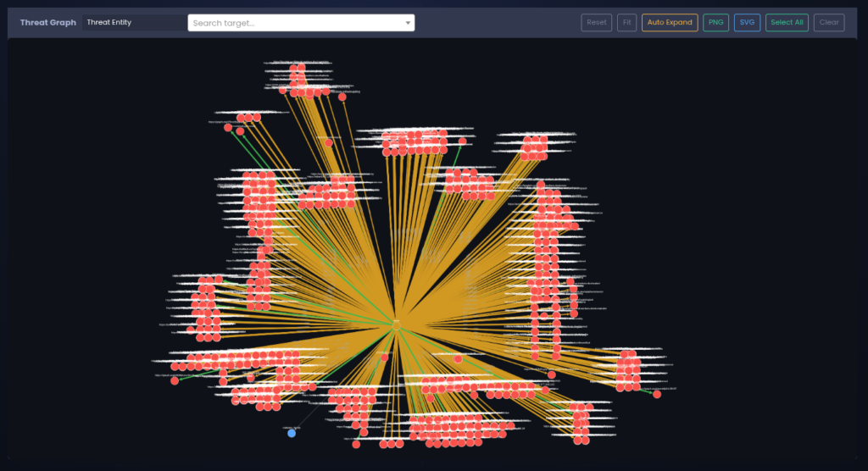868x471 pixels.
Task: Export the graph as SVG
Action: coord(747,23)
